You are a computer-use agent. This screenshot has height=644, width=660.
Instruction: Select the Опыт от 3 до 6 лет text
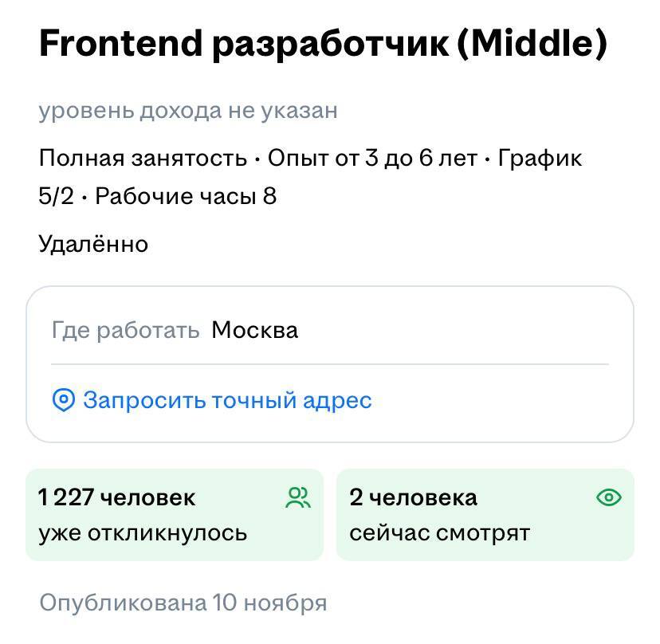pyautogui.click(x=372, y=159)
